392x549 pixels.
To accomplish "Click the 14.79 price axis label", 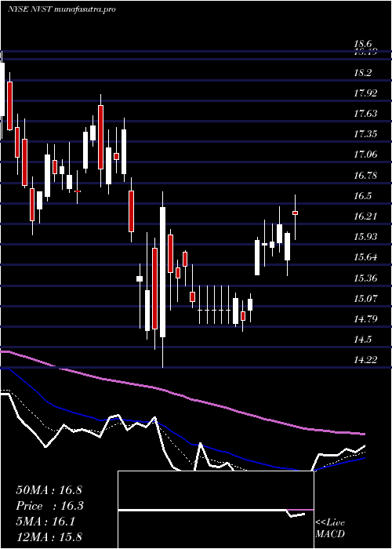I will pyautogui.click(x=365, y=318).
